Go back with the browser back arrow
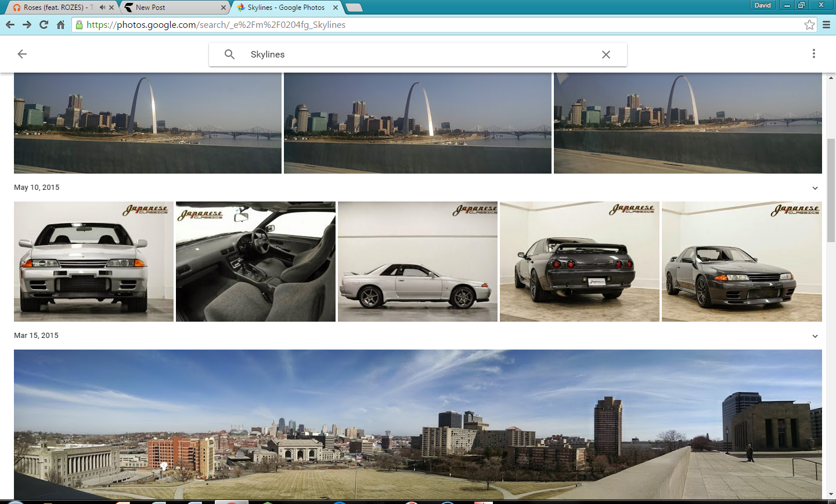 click(10, 24)
